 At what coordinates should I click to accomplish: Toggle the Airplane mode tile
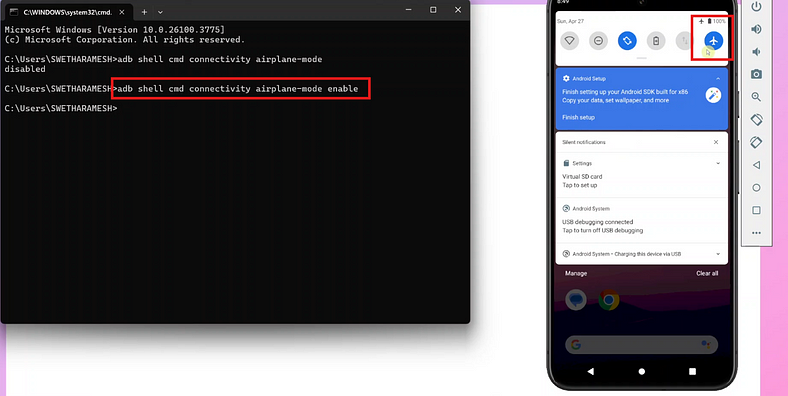714,41
